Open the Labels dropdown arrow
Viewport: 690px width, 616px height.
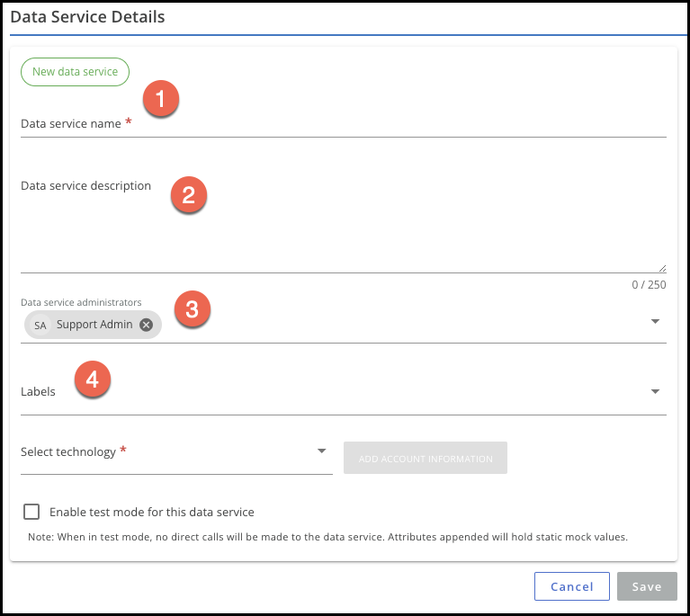coord(655,391)
